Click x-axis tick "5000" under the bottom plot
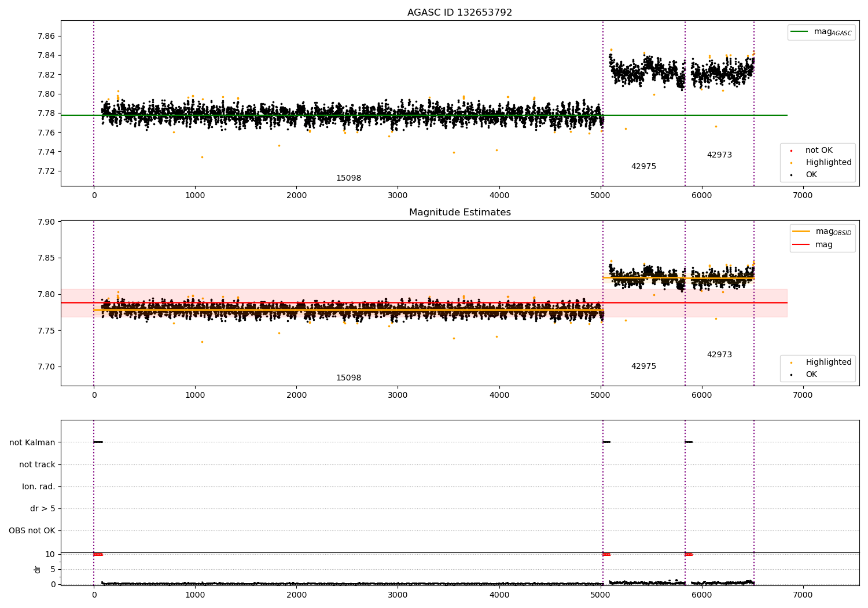Image resolution: width=868 pixels, height=608 pixels. [600, 595]
